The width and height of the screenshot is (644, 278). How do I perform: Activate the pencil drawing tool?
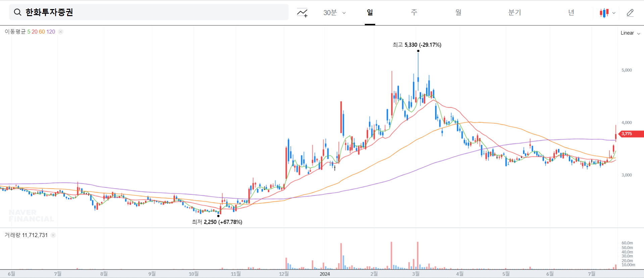pos(630,13)
